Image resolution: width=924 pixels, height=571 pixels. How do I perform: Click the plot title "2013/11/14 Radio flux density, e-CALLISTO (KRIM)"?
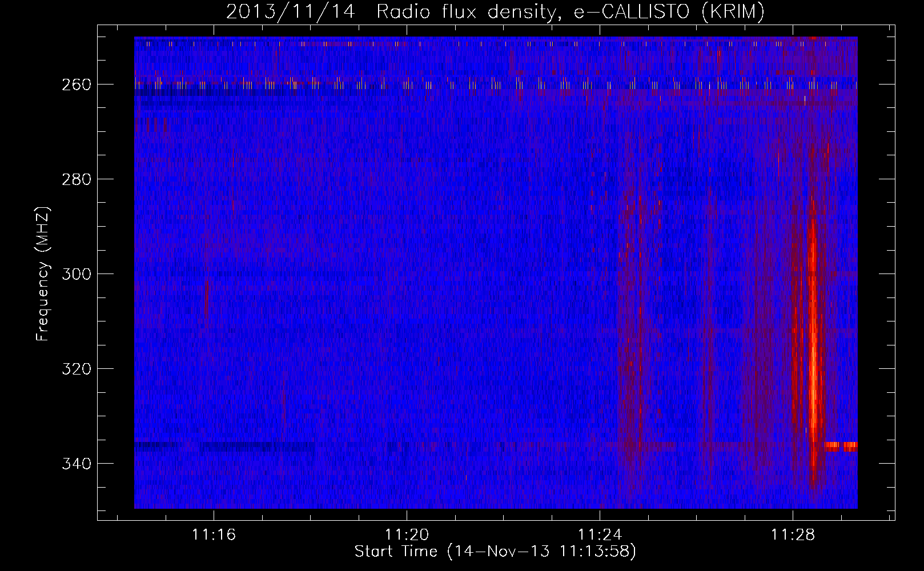coord(495,11)
